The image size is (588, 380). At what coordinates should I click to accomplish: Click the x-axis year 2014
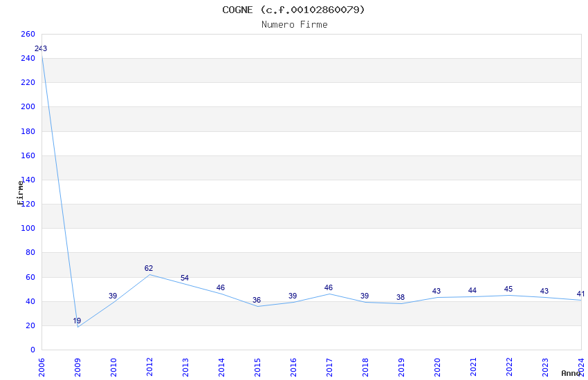point(221,368)
